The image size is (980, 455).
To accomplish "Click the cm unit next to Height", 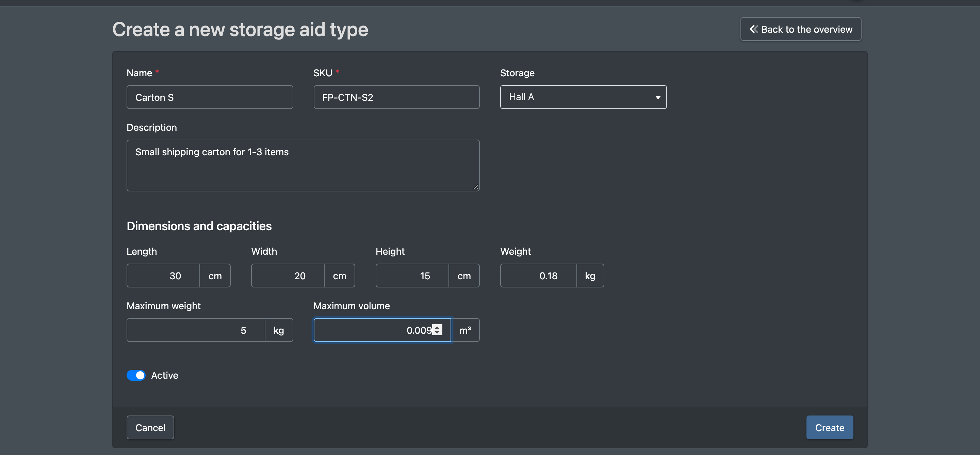I will point(464,276).
